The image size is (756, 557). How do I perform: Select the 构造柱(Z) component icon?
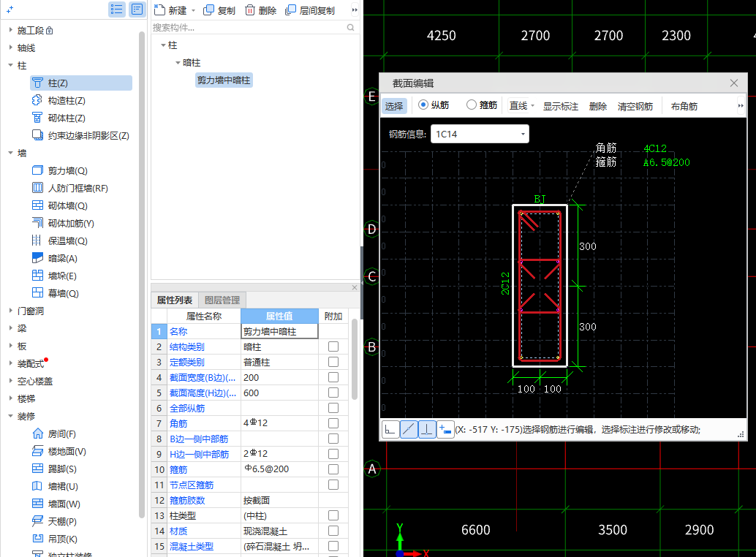click(x=37, y=100)
